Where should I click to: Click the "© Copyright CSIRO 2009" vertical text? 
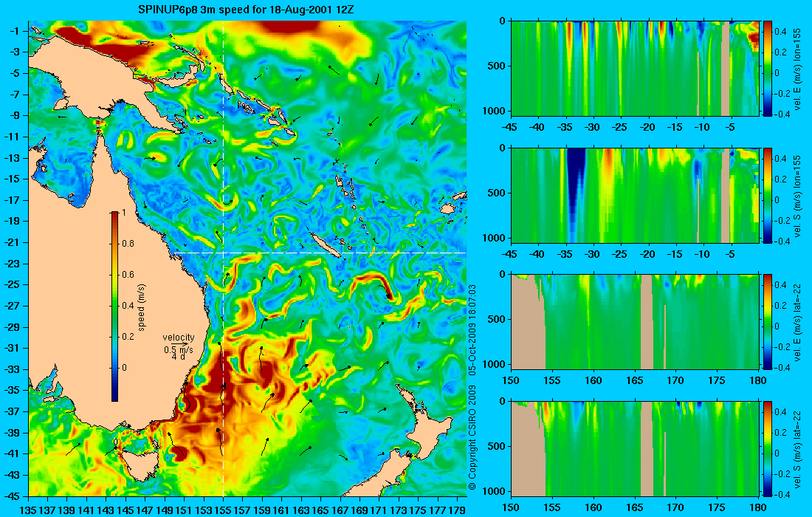[472, 438]
